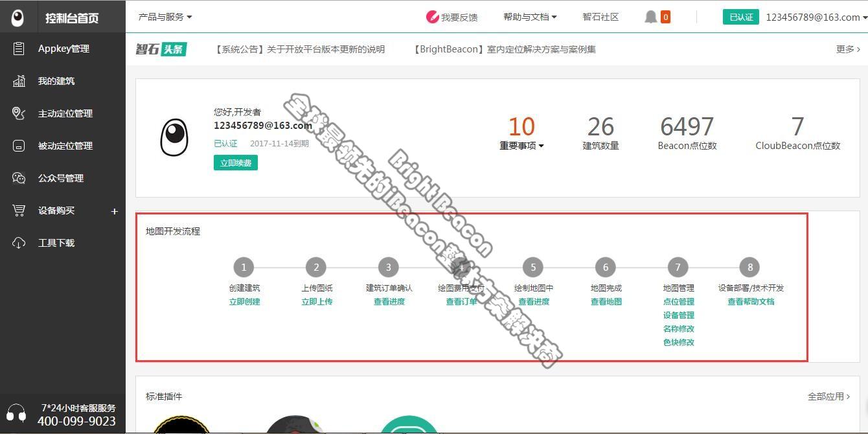Click step 3 circle 建筑订单确认

(x=389, y=267)
